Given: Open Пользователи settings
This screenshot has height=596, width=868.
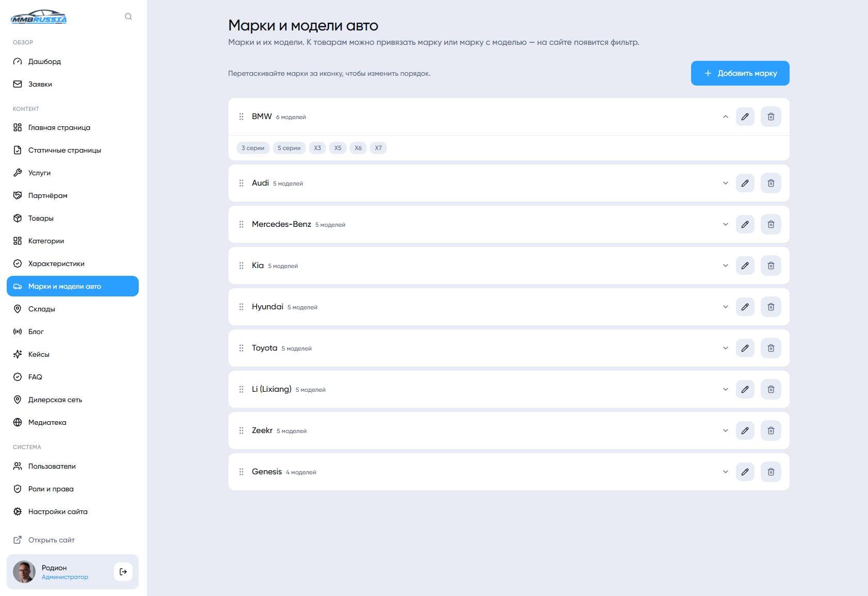Looking at the screenshot, I should [73, 466].
